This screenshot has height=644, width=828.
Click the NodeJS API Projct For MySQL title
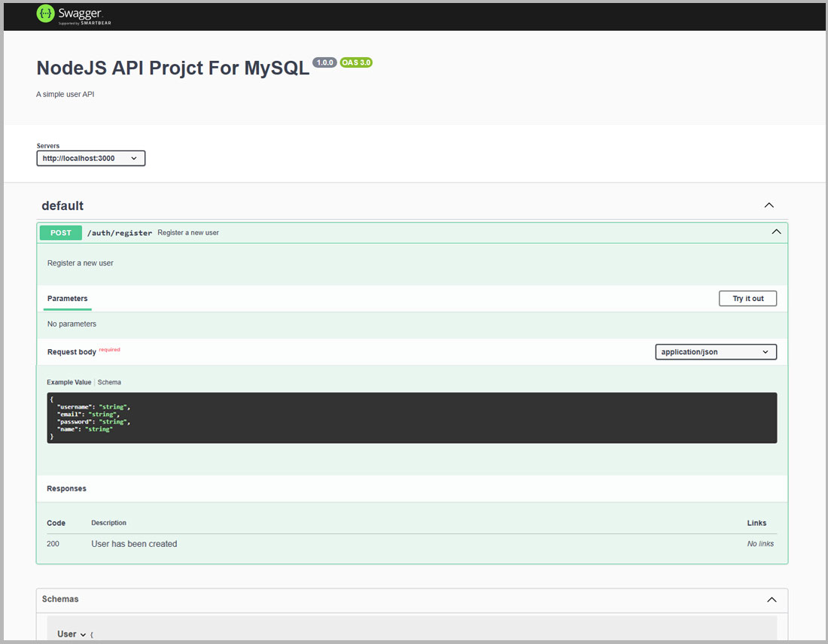coord(172,68)
